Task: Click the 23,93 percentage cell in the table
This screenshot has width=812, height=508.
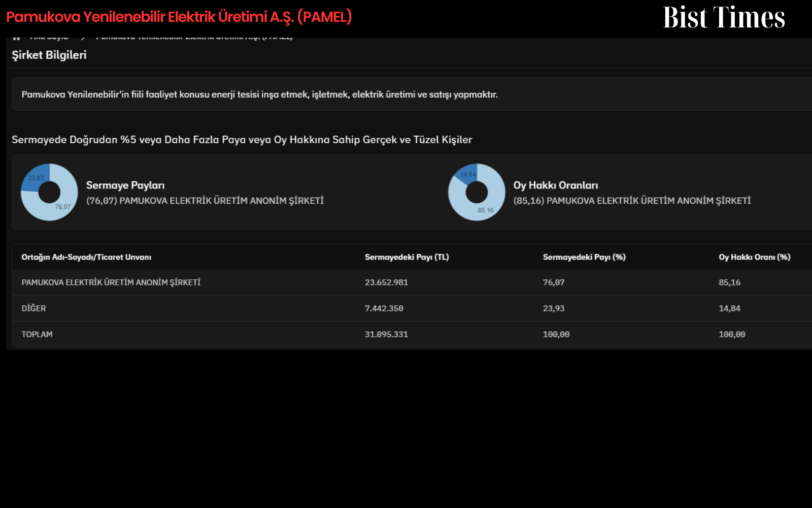Action: tap(554, 308)
